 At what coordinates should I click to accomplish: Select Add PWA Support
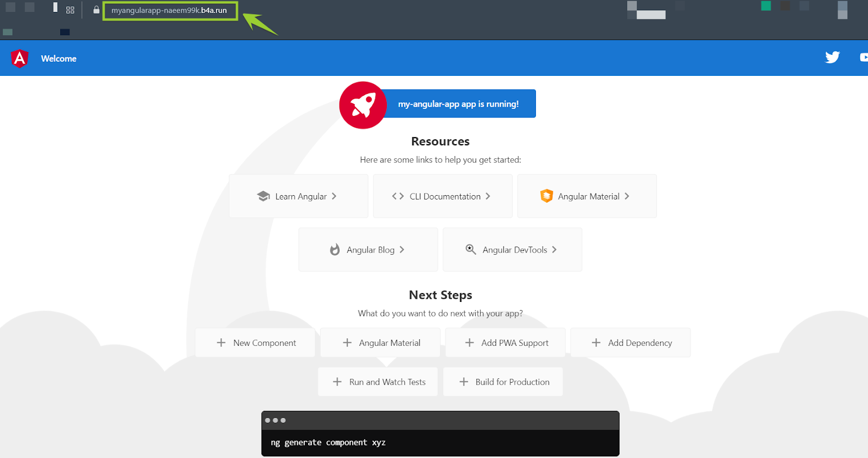505,343
